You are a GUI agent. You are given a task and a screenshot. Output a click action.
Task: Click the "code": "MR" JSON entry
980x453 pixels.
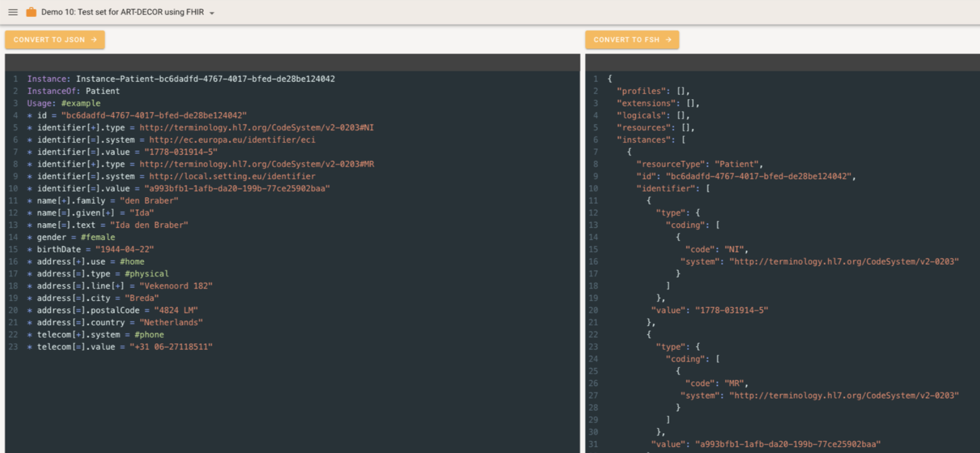(716, 384)
